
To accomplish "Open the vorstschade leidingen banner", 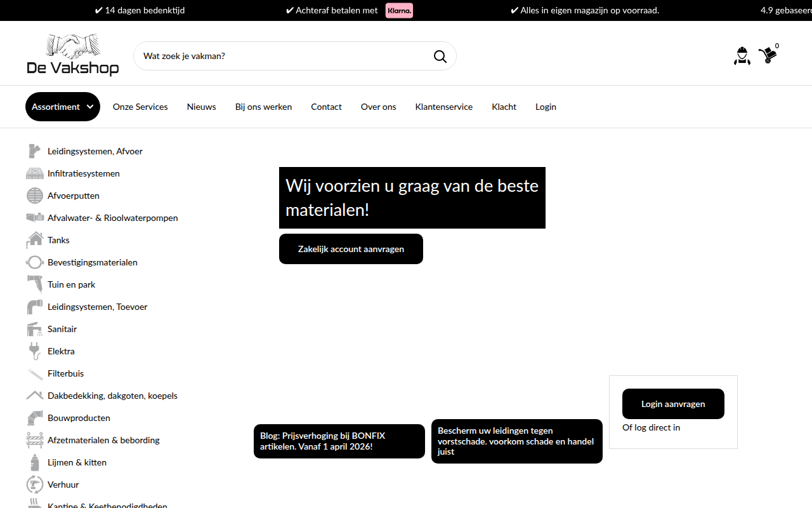I will pyautogui.click(x=517, y=441).
